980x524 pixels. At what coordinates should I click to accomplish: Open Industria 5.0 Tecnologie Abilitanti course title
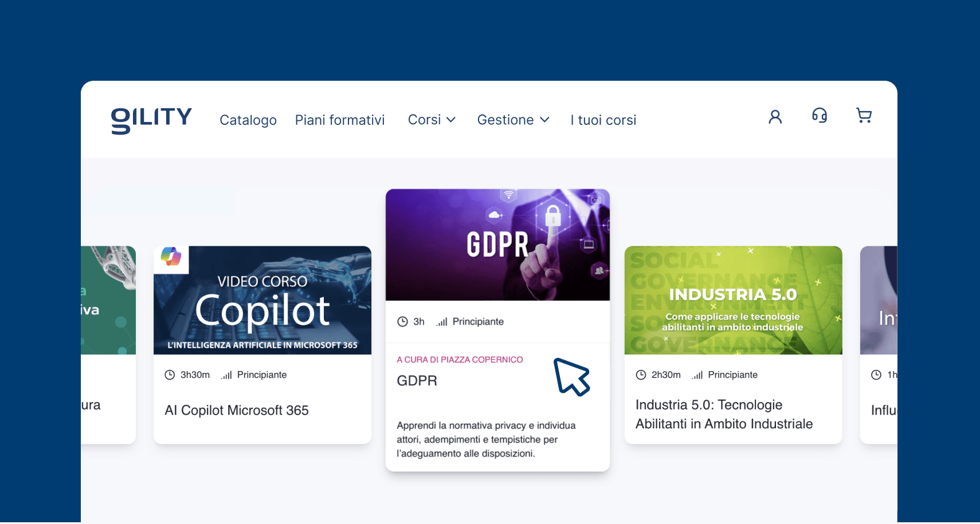724,414
